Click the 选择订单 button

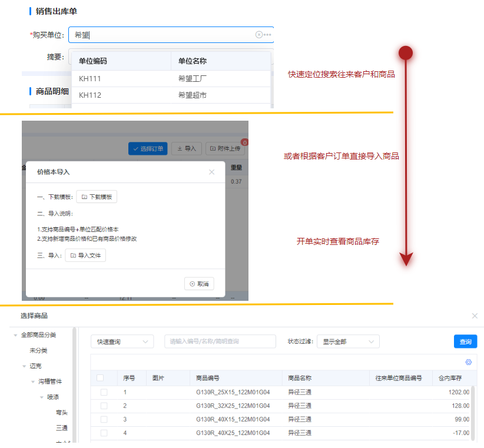click(x=148, y=149)
